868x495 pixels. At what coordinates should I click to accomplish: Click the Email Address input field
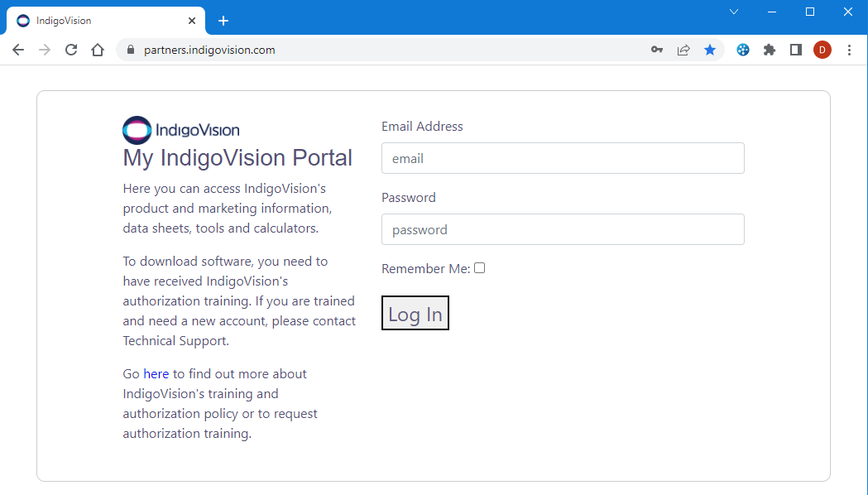click(563, 158)
